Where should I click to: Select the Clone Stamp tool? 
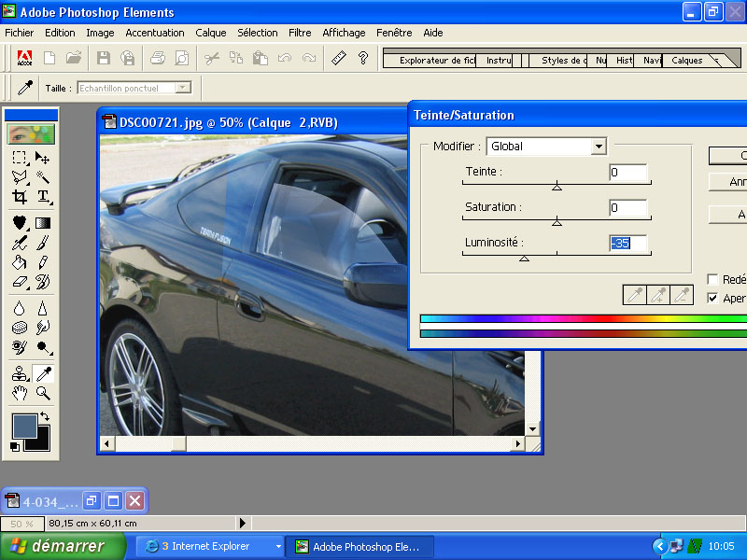[19, 374]
